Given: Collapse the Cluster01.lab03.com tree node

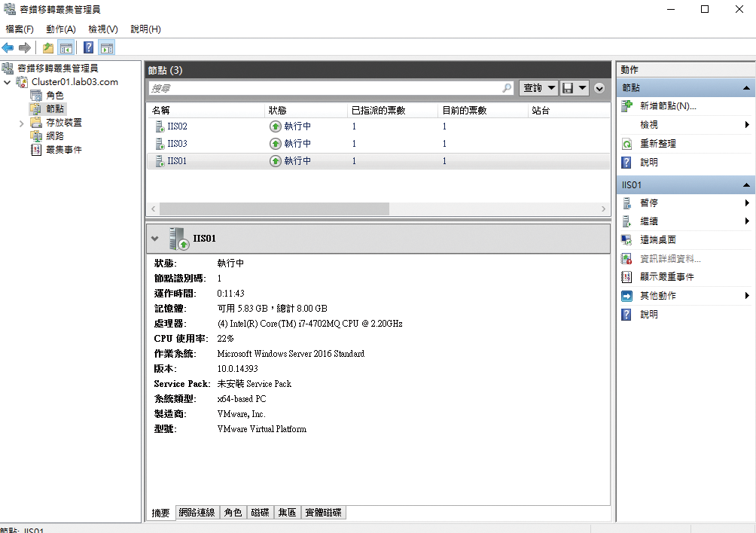Looking at the screenshot, I should (8, 82).
